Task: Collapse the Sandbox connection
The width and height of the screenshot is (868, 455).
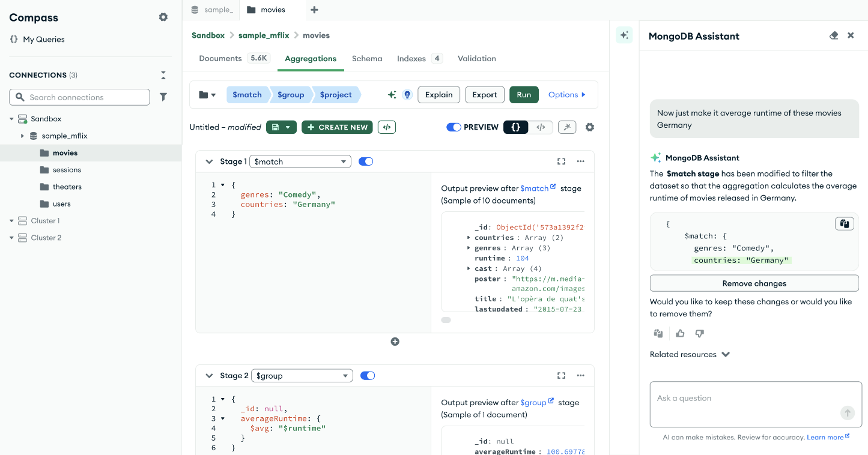Action: coord(11,119)
